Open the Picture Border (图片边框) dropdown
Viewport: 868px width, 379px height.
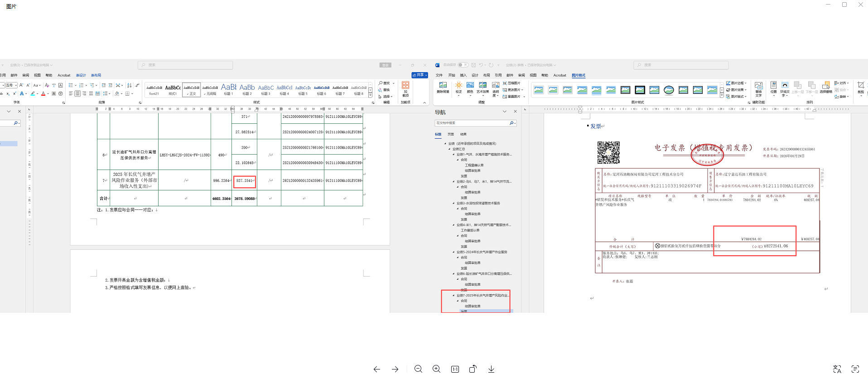736,83
